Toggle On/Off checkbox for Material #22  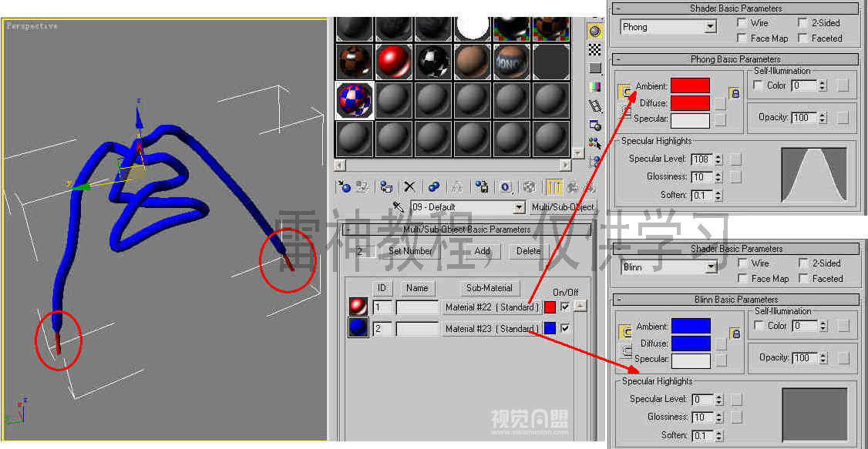pyautogui.click(x=565, y=307)
